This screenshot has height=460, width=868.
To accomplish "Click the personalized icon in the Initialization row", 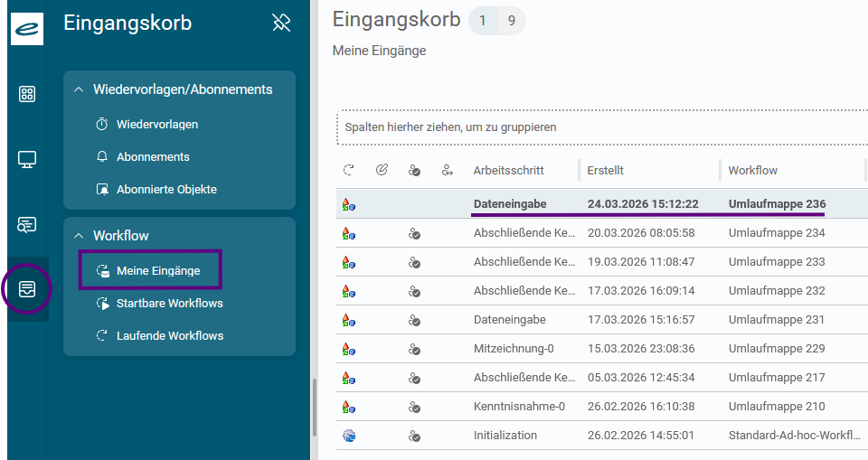I will coord(414,437).
